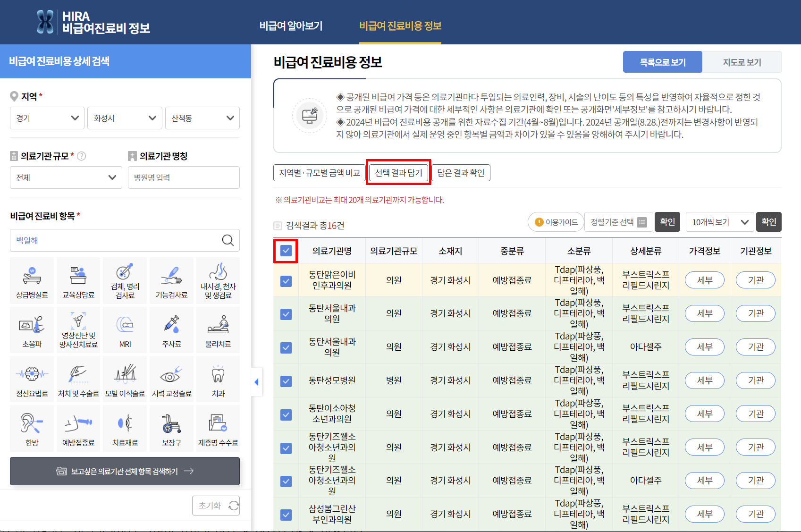Click the 물리치료 category icon
The width and height of the screenshot is (801, 532).
tap(218, 329)
